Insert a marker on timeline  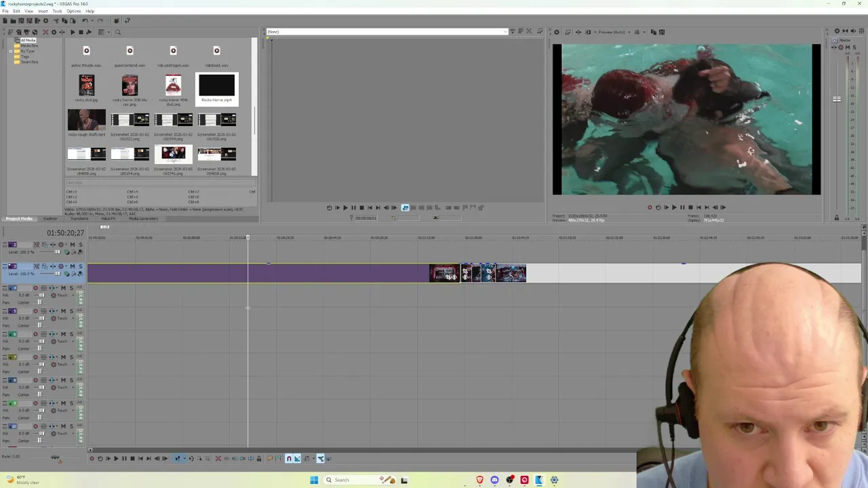coord(270,459)
